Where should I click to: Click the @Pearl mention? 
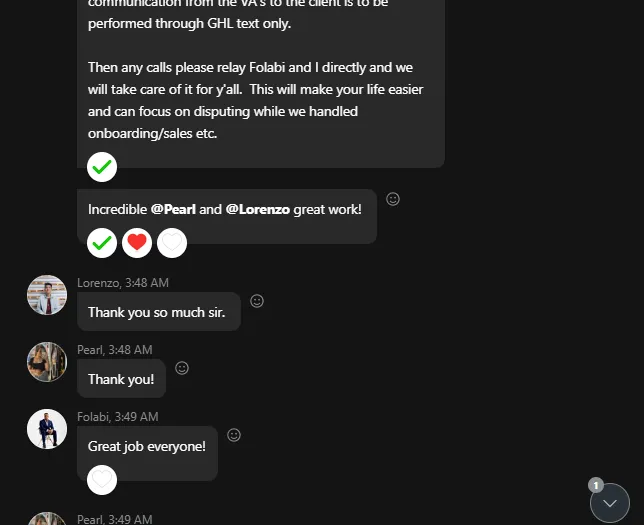pyautogui.click(x=172, y=209)
